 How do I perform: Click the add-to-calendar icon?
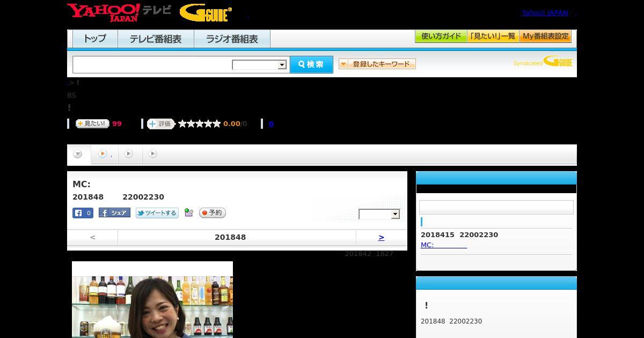[188, 212]
